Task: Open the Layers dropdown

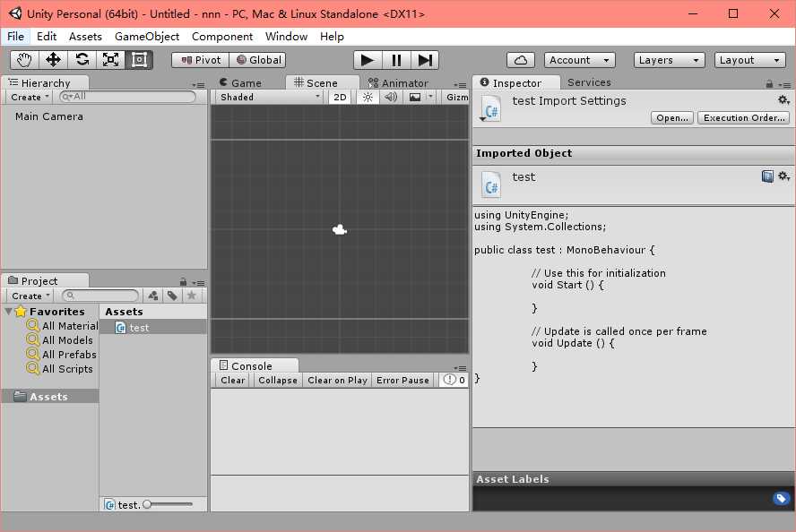Action: [x=669, y=60]
